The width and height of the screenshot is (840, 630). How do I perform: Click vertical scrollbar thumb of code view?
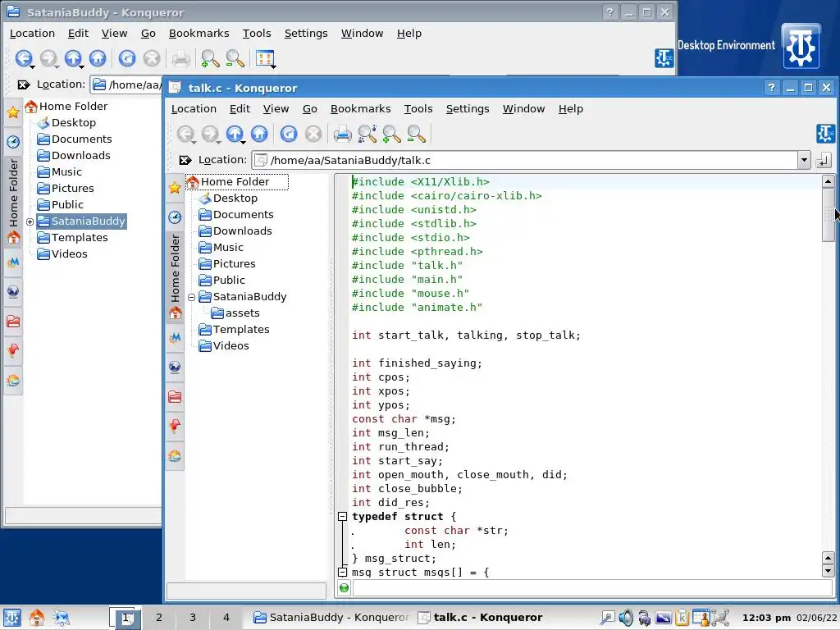click(x=828, y=215)
